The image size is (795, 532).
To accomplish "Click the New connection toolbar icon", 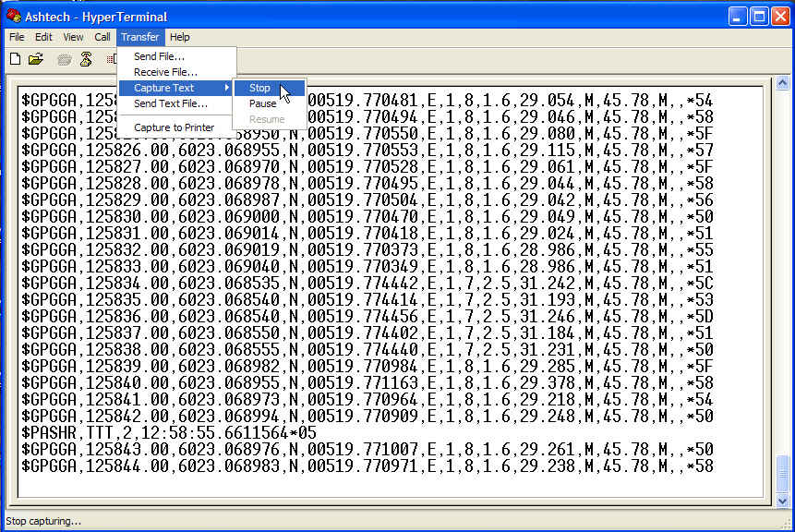I will (15, 59).
